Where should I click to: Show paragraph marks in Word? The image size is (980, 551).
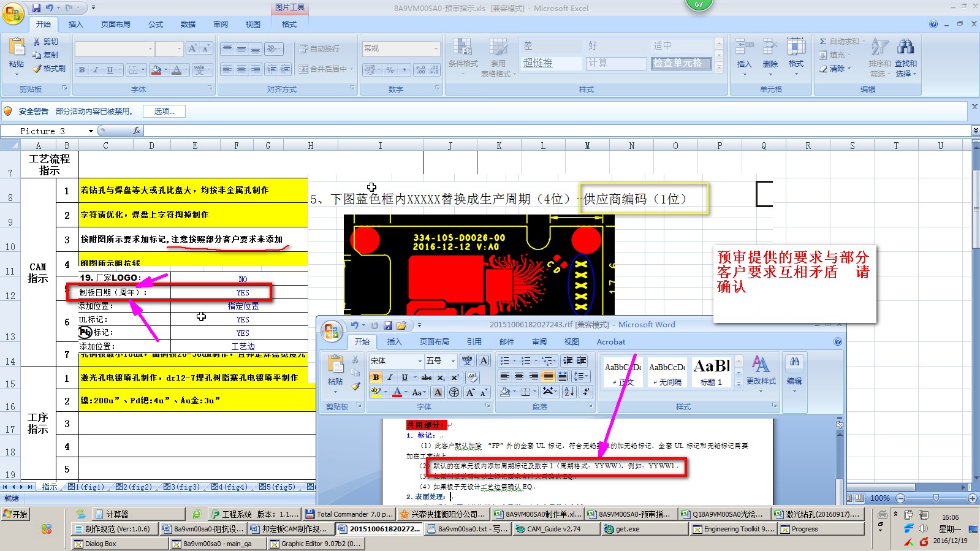coord(586,391)
